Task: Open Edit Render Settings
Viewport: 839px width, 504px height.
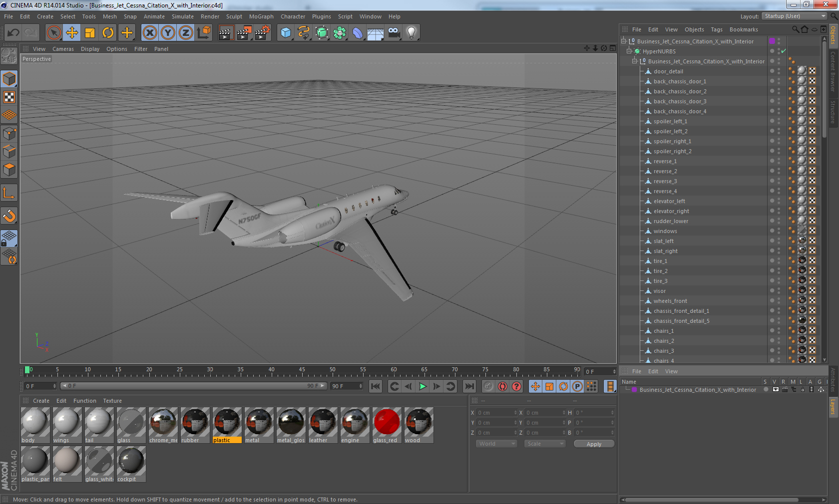Action: coord(262,33)
